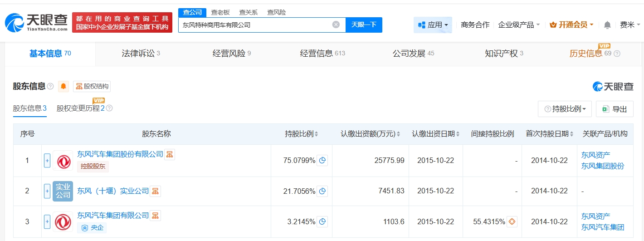644x241 pixels.
Task: Click the orange shareholder alert bell icon
Action: tap(63, 86)
